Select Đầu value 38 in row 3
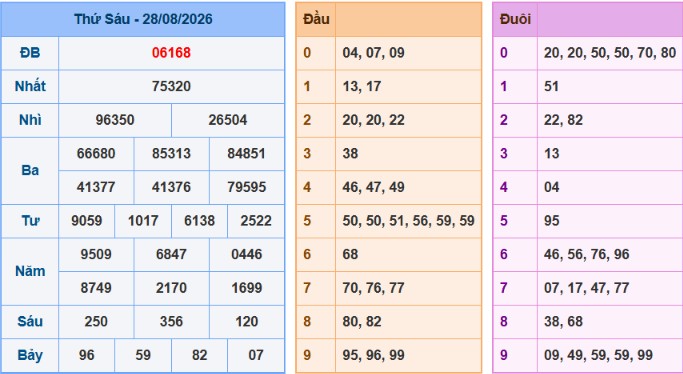 (350, 153)
